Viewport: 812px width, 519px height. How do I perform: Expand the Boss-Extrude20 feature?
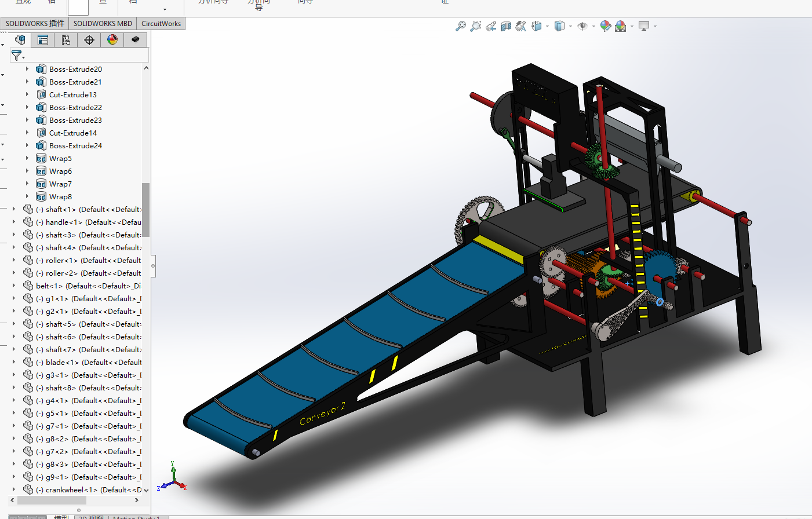(x=27, y=69)
